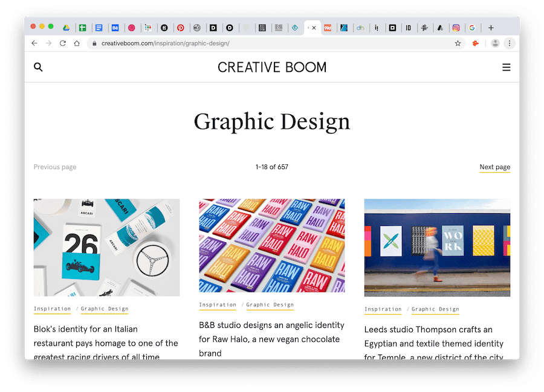Click Inspiration tag under Blok's article
544x392 pixels.
(x=52, y=309)
